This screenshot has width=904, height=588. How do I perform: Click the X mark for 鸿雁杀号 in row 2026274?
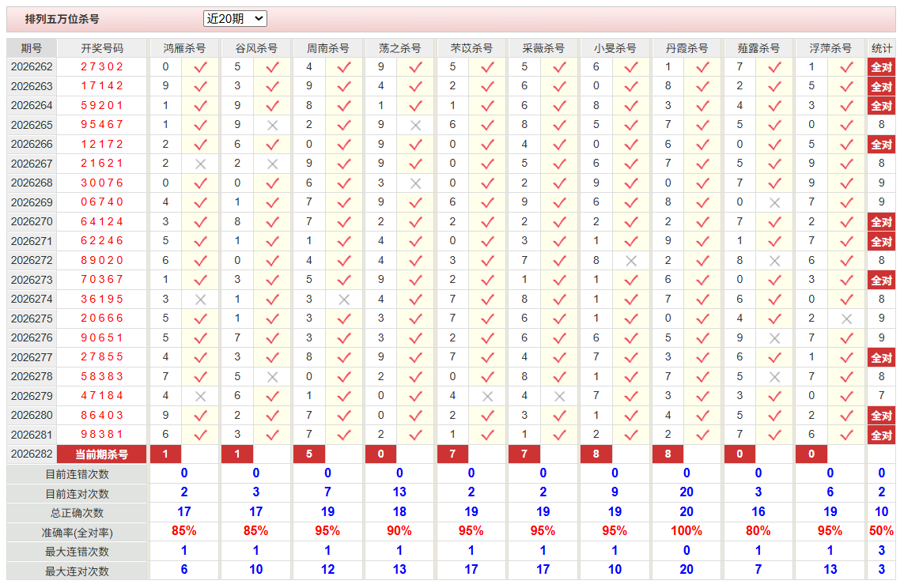click(201, 300)
